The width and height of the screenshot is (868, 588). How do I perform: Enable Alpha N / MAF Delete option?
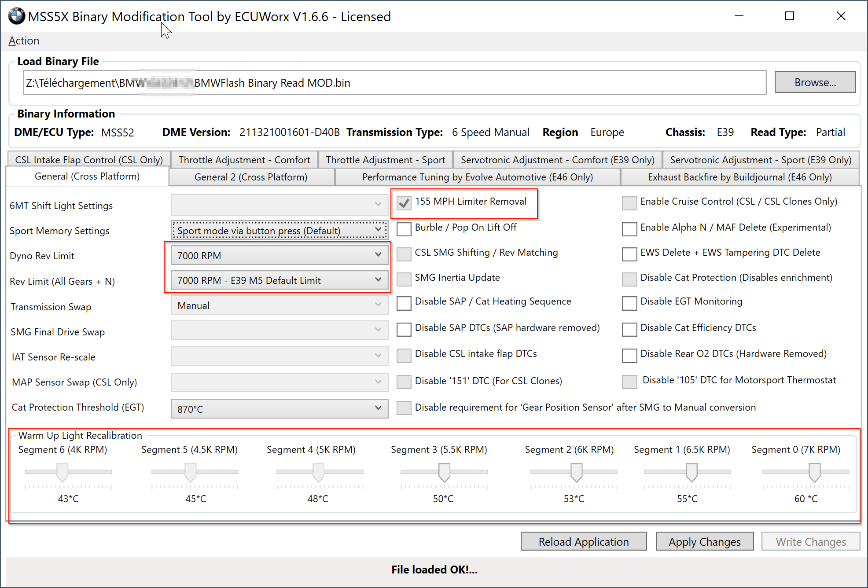[629, 229]
